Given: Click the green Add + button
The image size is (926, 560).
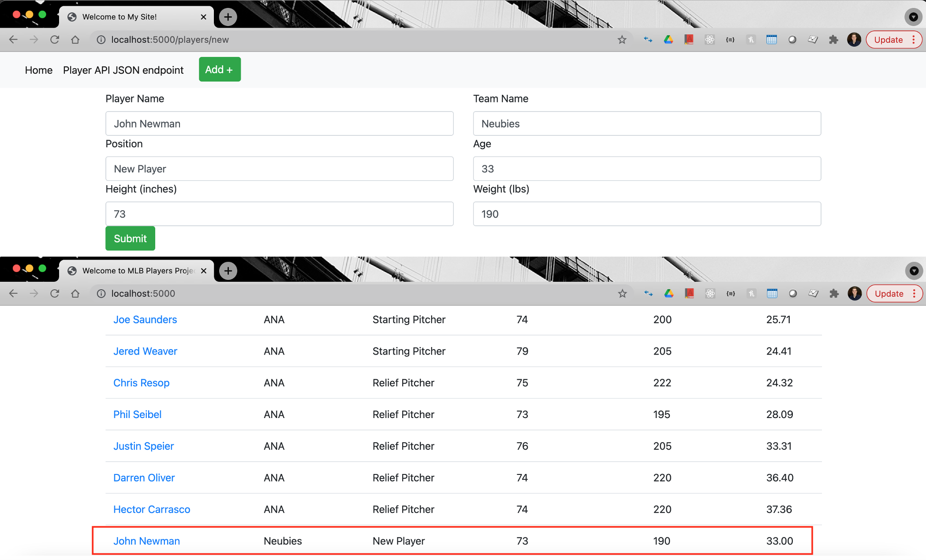Looking at the screenshot, I should [220, 69].
